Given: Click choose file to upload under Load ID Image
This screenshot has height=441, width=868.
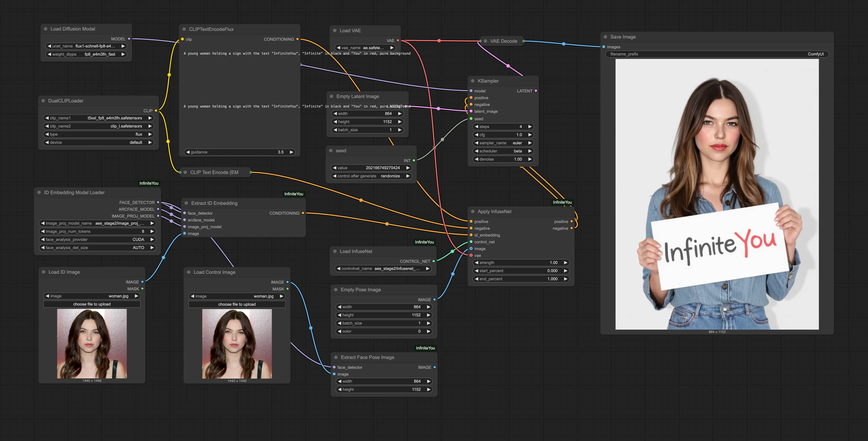Looking at the screenshot, I should coord(92,304).
